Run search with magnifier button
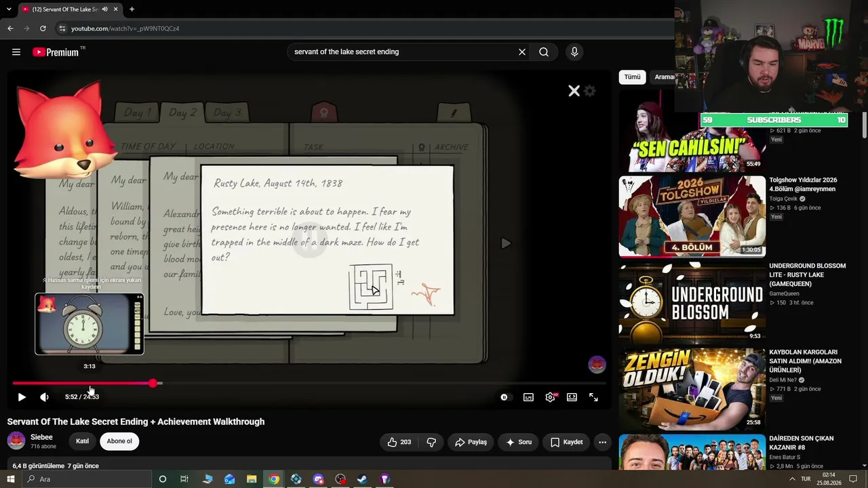The width and height of the screenshot is (868, 488). tap(544, 52)
